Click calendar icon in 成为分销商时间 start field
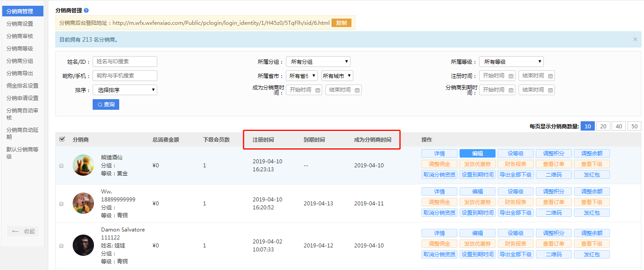The width and height of the screenshot is (644, 270). pyautogui.click(x=318, y=90)
